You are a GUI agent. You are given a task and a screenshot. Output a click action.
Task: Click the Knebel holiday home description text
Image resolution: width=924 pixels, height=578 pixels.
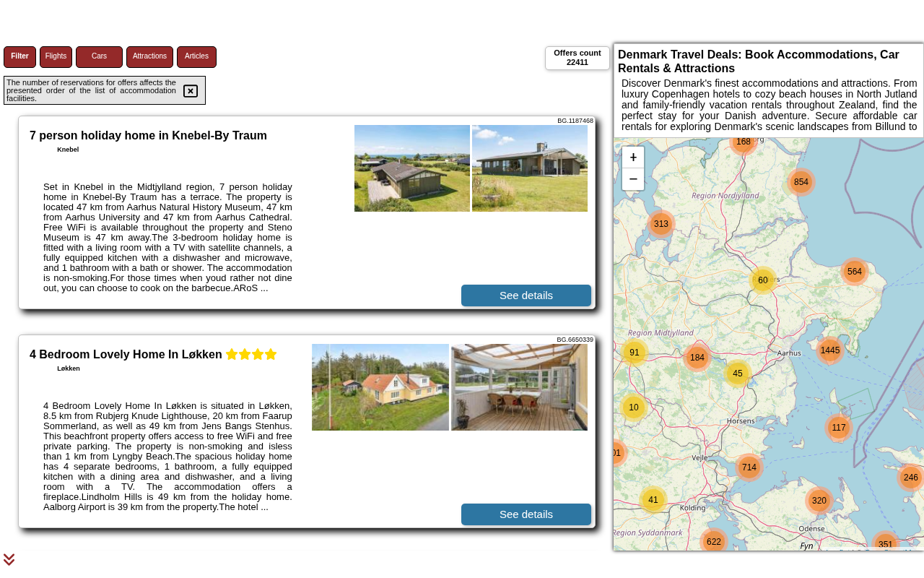167,237
